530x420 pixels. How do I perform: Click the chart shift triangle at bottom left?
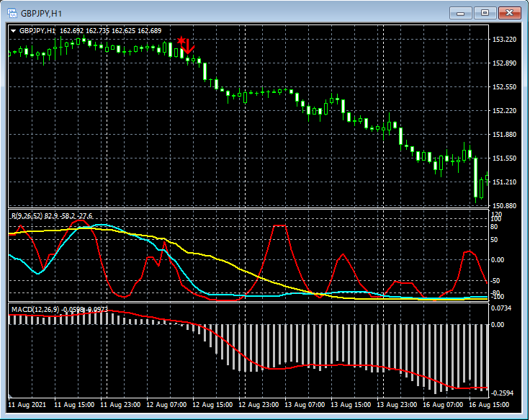click(12, 396)
